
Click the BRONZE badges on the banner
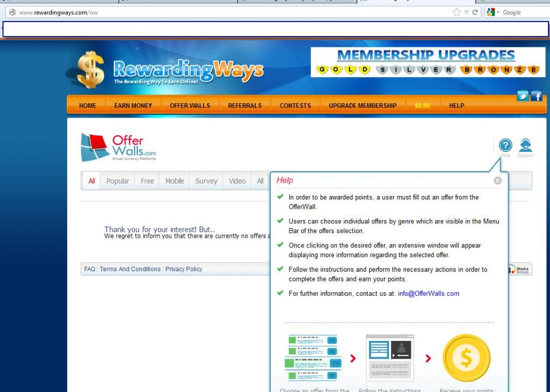pos(500,69)
